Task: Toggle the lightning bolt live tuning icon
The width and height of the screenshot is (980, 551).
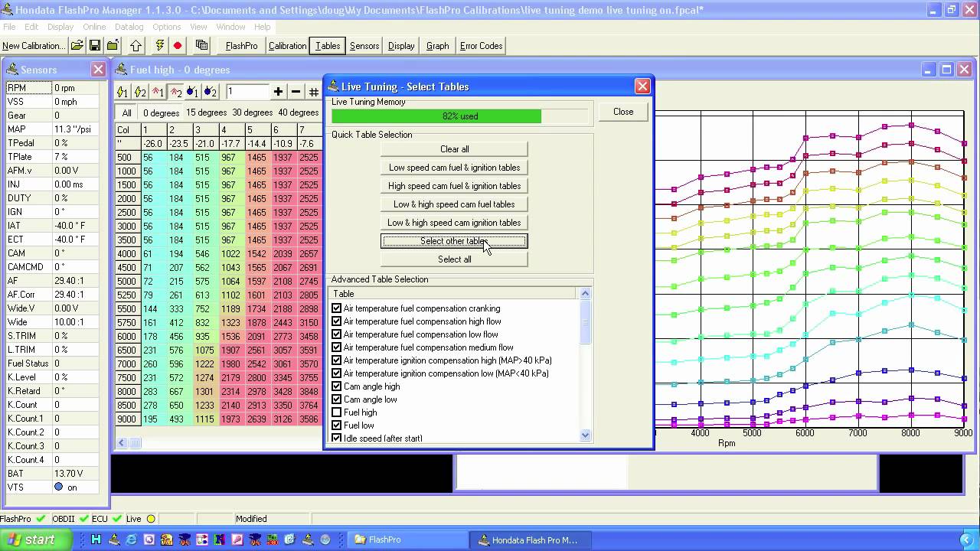Action: (x=159, y=46)
